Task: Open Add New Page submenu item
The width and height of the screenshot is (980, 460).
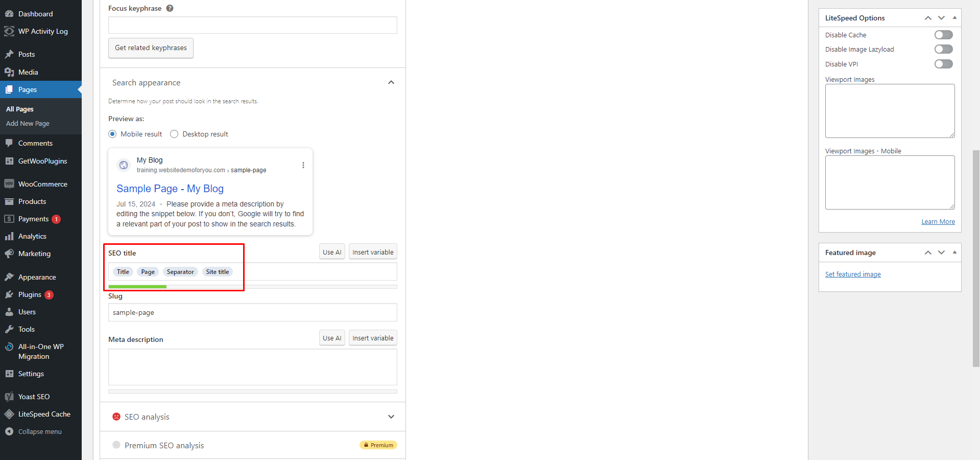Action: (x=28, y=123)
